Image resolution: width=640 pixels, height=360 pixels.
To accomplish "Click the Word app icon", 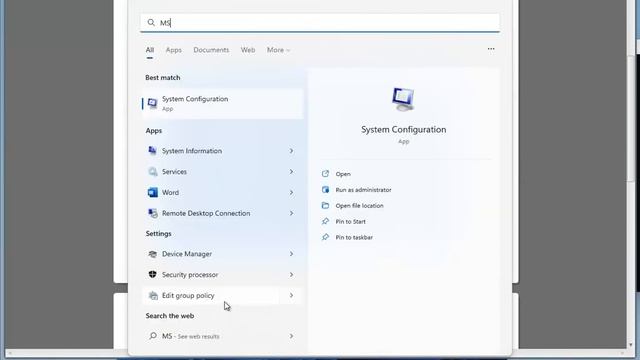I will (152, 192).
